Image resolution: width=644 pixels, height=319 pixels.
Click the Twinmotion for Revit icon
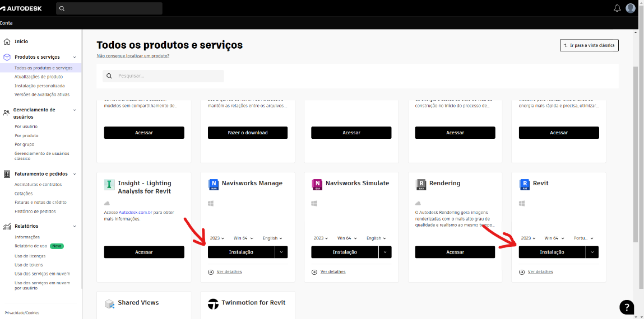tap(213, 304)
